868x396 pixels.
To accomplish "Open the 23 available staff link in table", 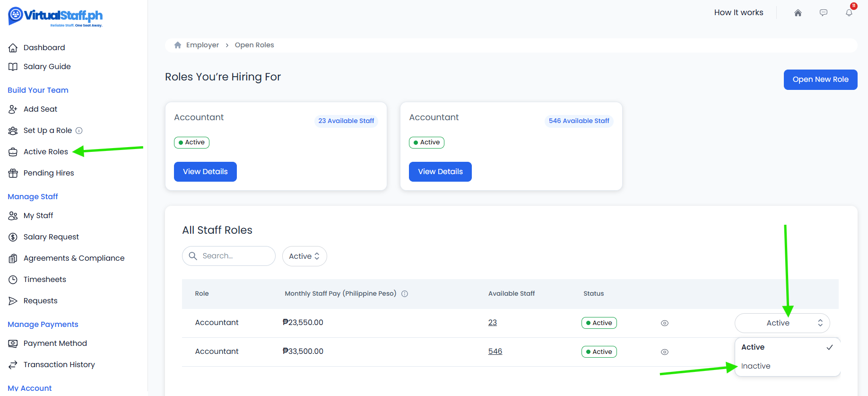I will pos(493,323).
